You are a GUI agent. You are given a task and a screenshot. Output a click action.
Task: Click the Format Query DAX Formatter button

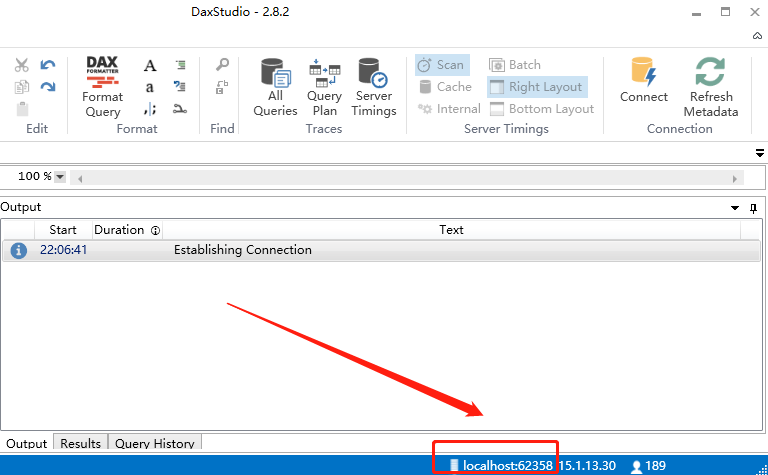(x=102, y=87)
